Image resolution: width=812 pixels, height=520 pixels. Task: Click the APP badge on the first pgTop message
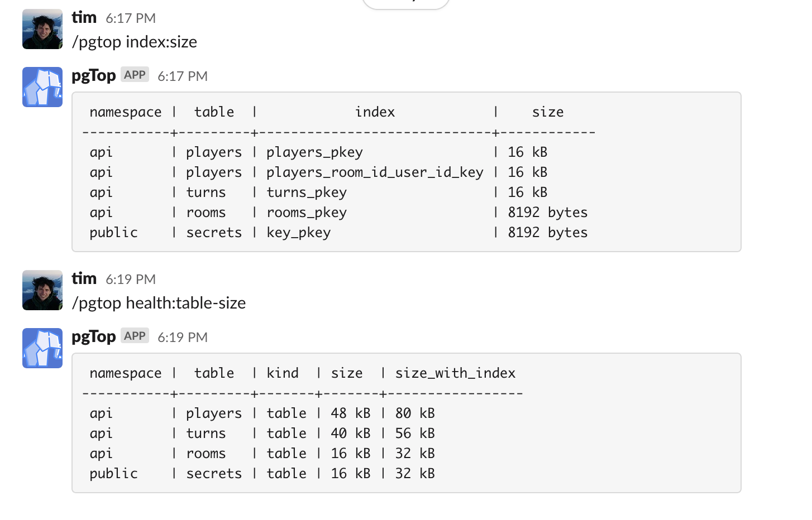(135, 75)
